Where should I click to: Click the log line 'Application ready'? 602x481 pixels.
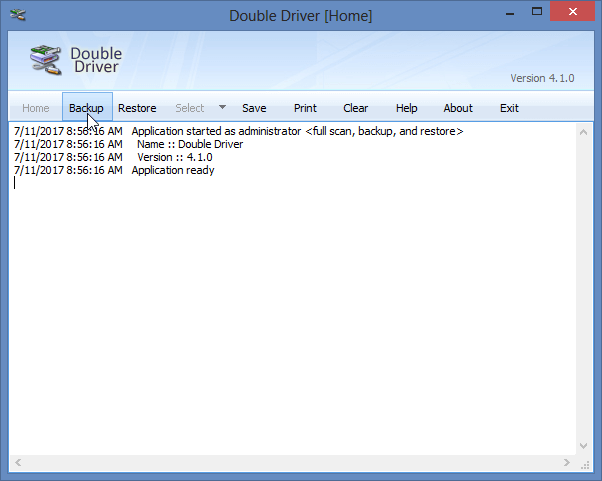pyautogui.click(x=114, y=170)
